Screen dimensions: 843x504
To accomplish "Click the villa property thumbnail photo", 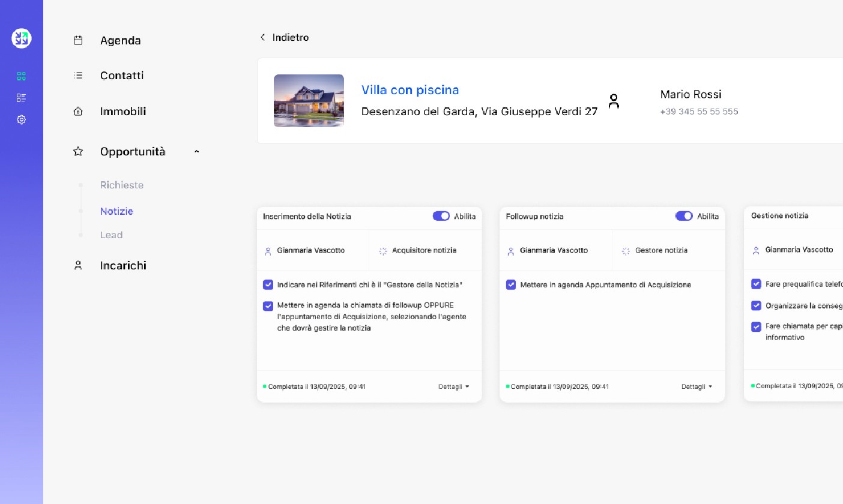I will coord(309,101).
